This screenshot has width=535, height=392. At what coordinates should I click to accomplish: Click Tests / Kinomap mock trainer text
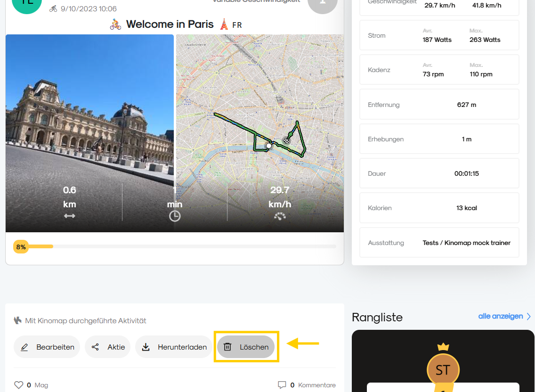tap(466, 243)
